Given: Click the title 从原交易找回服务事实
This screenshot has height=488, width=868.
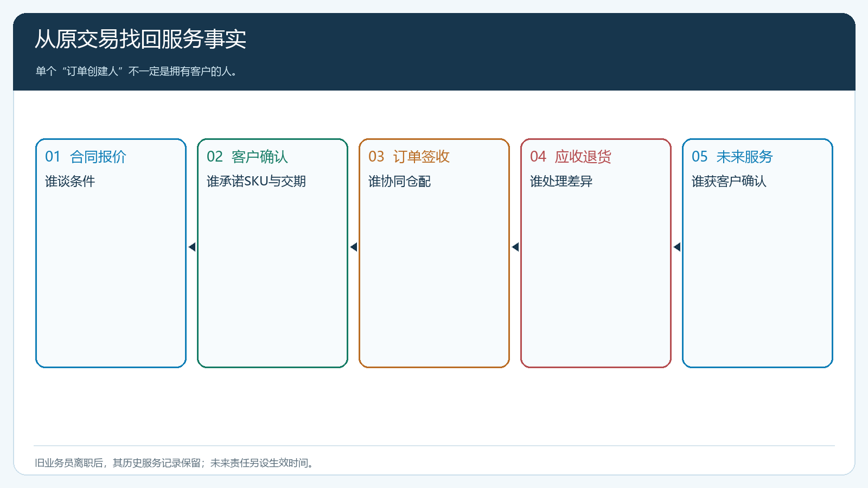Looking at the screenshot, I should pyautogui.click(x=141, y=39).
